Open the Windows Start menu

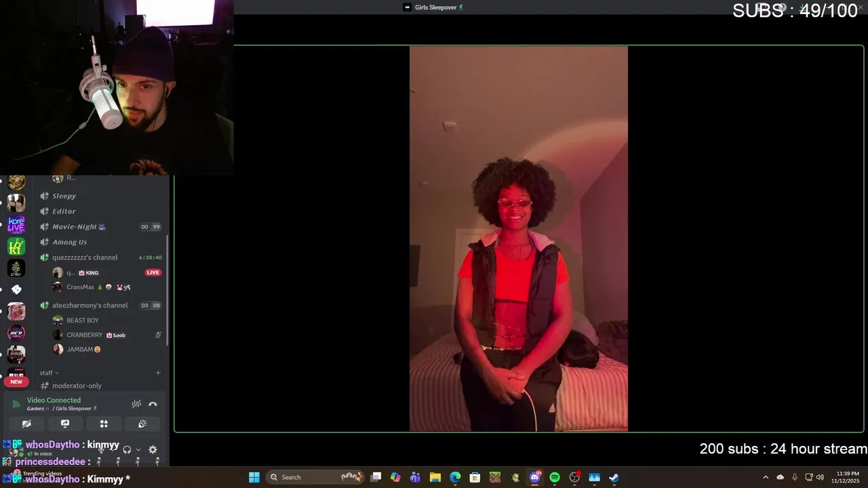coord(254,477)
